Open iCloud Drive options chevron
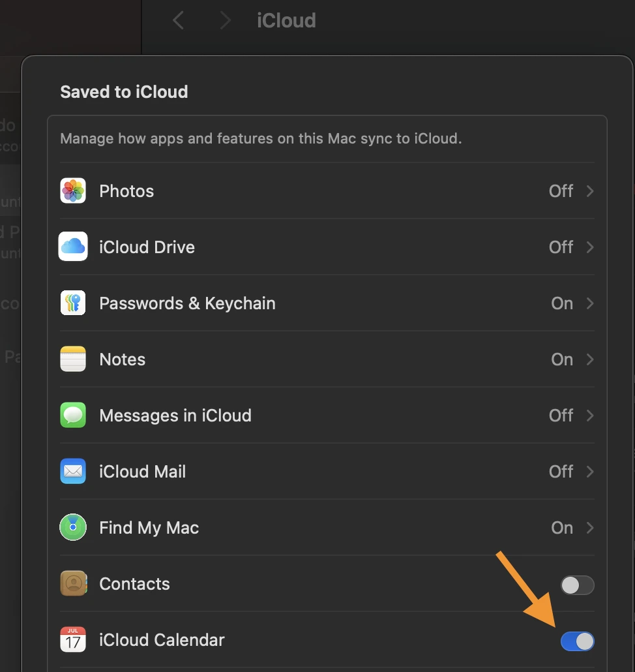Screen dimensions: 635x672 589,247
